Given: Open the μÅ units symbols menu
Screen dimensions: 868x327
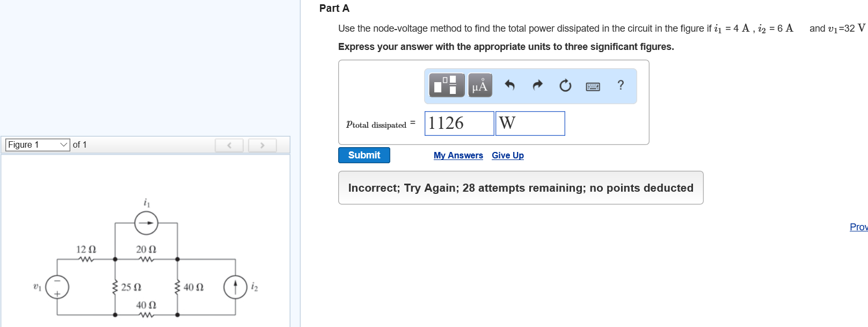Looking at the screenshot, I should tap(480, 85).
